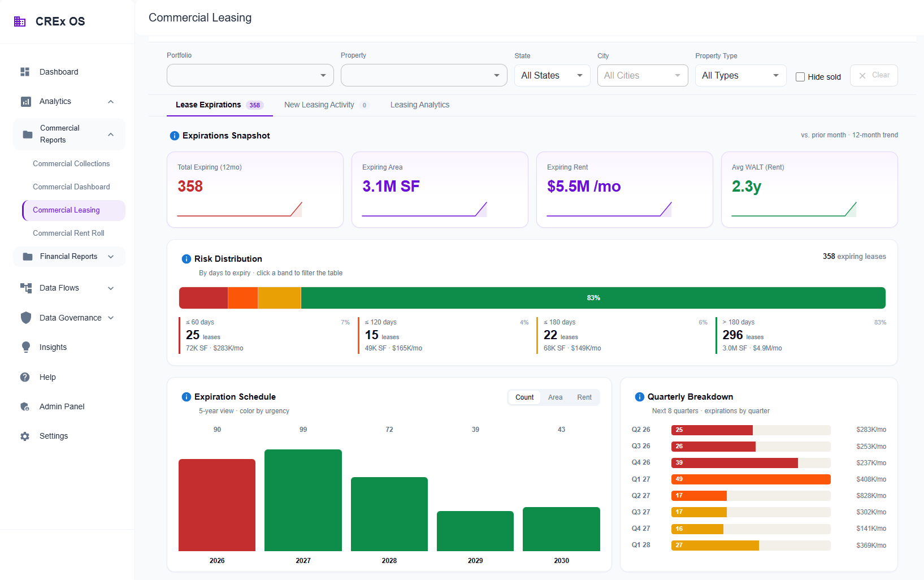Select the Lease Expirations tab

219,105
